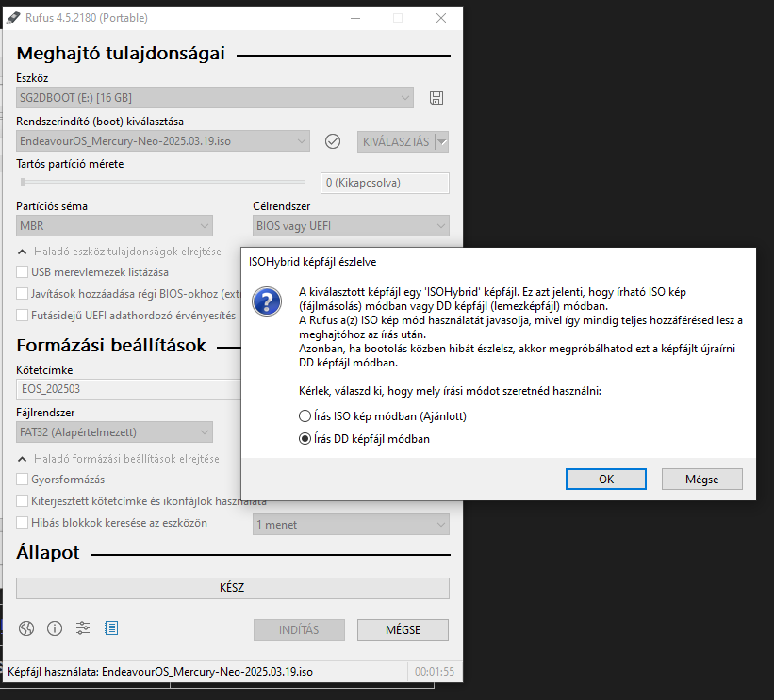Minimize the Rufus window
This screenshot has height=700, width=774.
click(x=355, y=18)
